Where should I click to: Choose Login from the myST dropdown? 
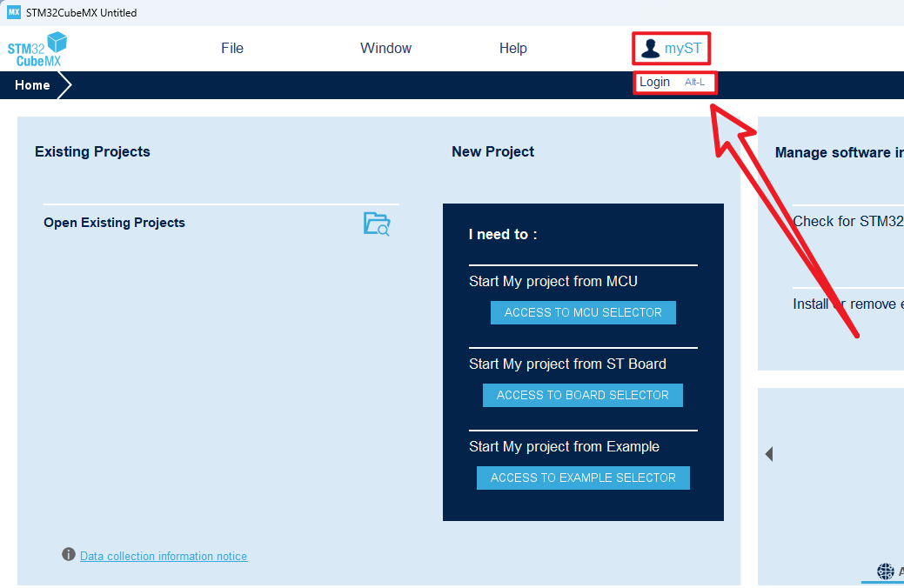[674, 83]
